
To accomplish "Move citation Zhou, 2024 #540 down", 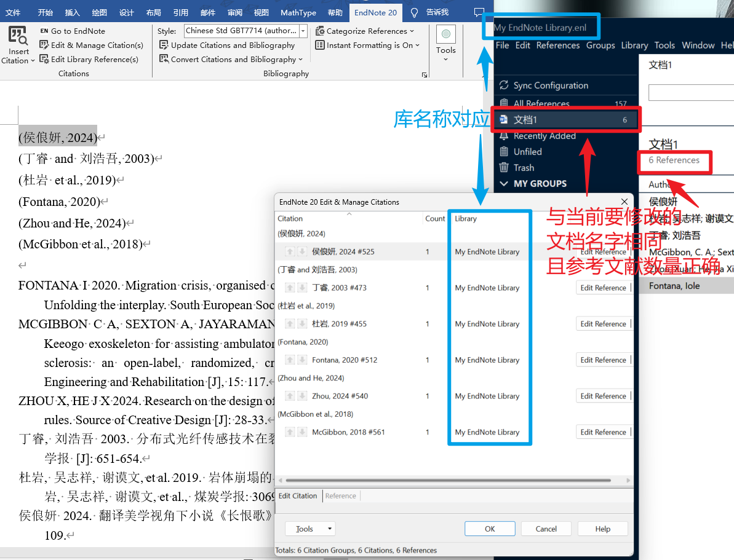I will (x=303, y=396).
